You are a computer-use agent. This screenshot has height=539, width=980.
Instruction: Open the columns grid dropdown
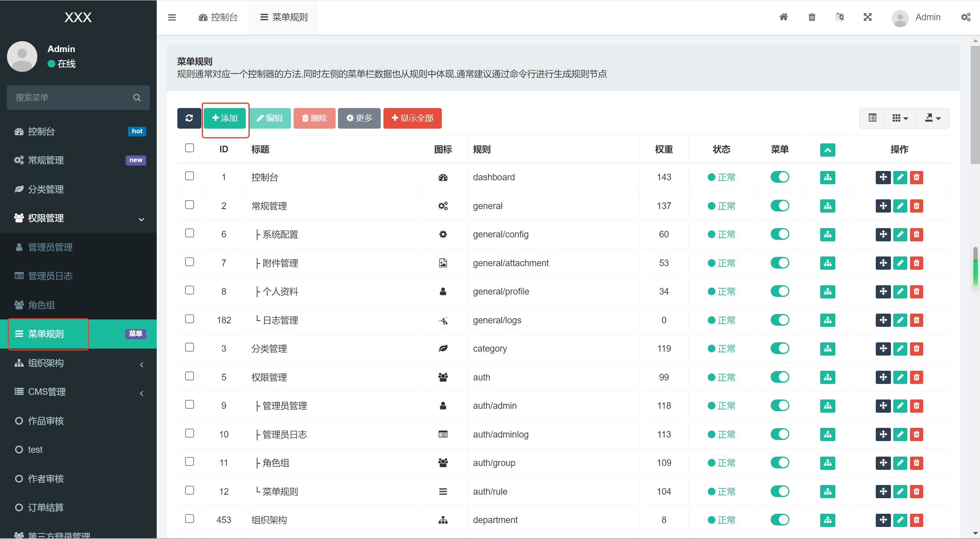900,118
